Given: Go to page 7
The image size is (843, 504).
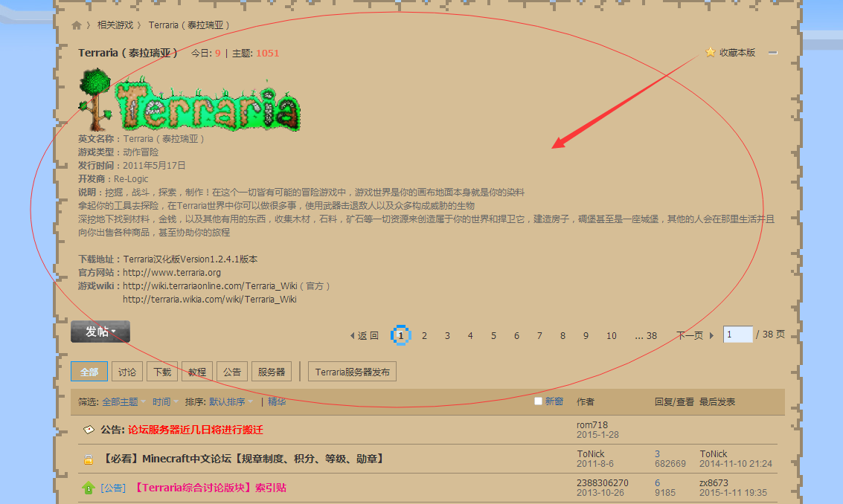Looking at the screenshot, I should pos(539,336).
